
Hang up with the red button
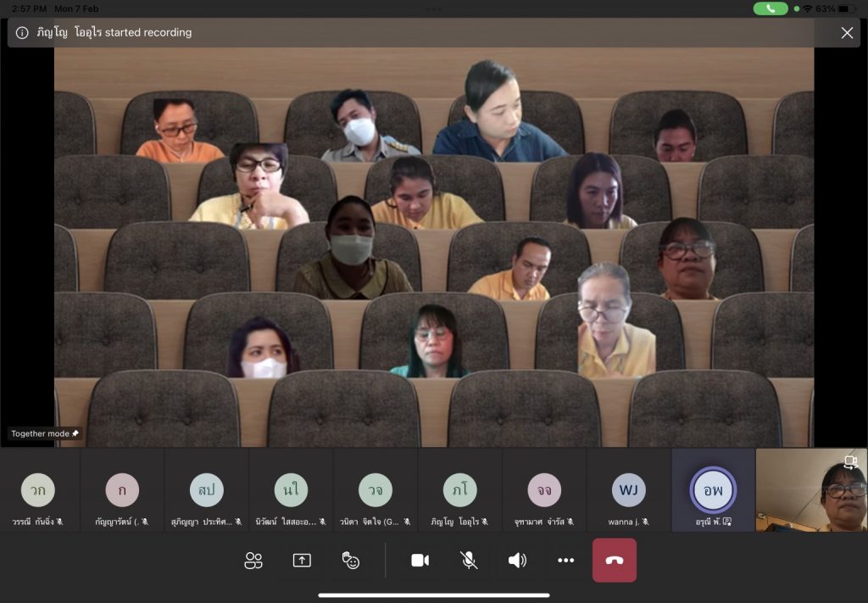point(615,561)
